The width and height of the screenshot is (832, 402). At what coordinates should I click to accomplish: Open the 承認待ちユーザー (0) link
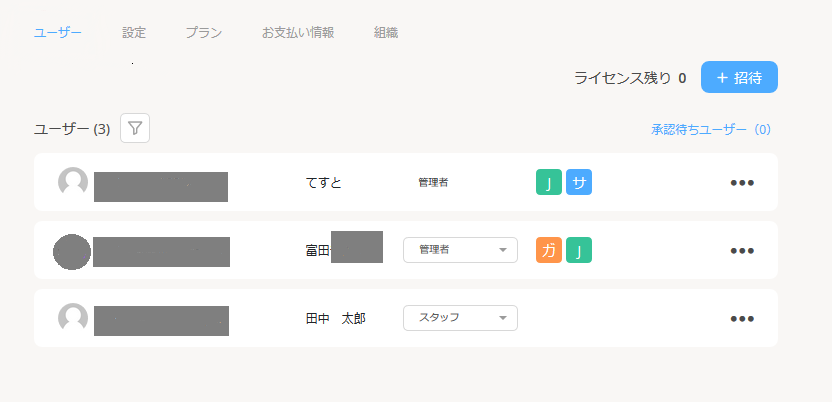[711, 130]
